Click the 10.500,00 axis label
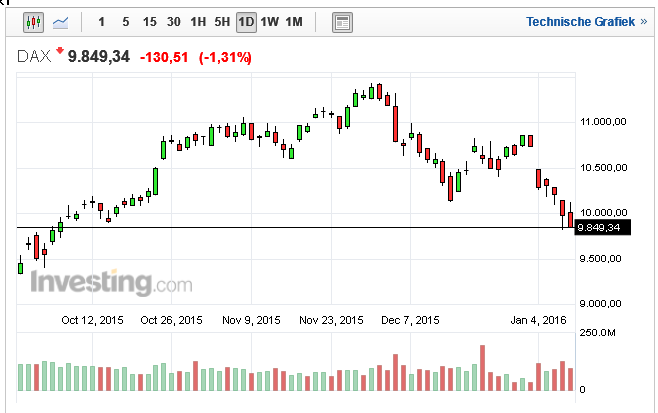 (x=603, y=168)
